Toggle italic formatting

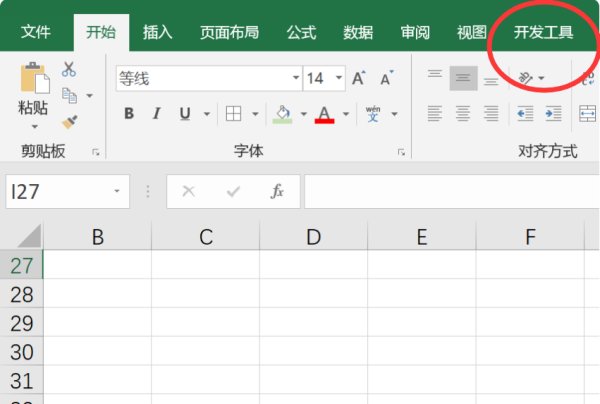point(156,114)
